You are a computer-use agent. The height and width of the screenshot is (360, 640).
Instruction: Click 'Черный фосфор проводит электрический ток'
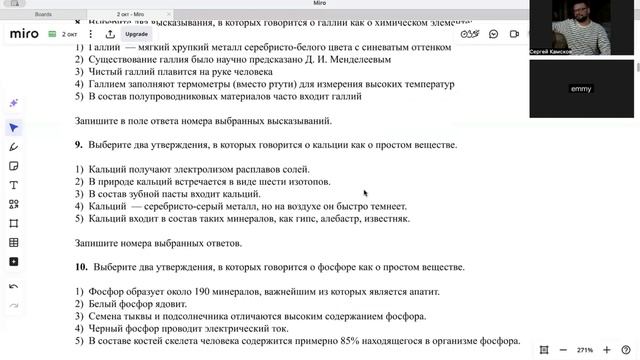pos(188,329)
